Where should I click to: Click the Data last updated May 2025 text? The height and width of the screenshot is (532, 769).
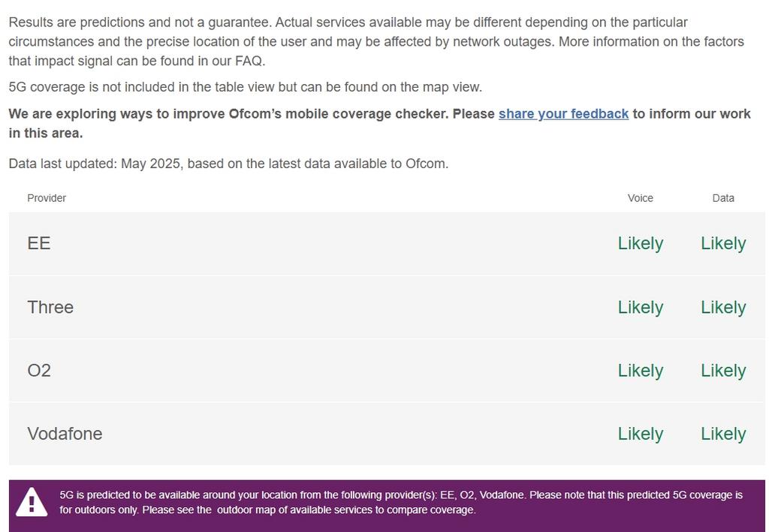pos(228,164)
